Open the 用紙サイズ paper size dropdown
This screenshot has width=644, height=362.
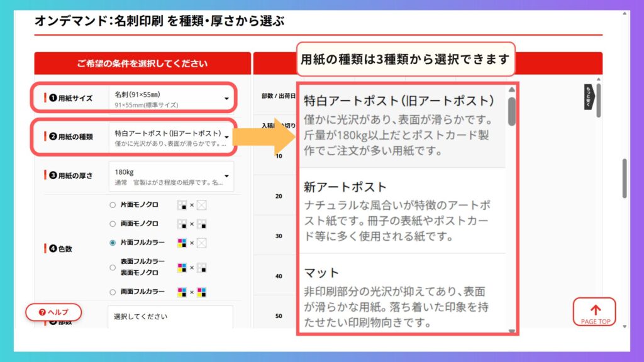pos(170,98)
